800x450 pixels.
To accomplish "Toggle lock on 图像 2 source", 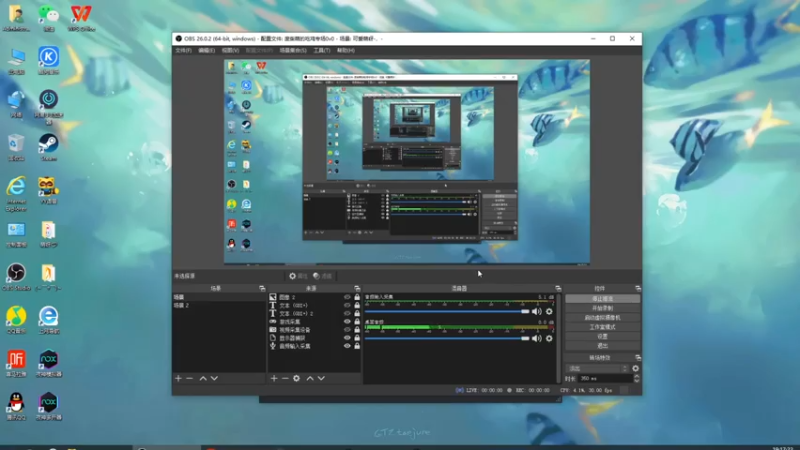I will point(357,297).
